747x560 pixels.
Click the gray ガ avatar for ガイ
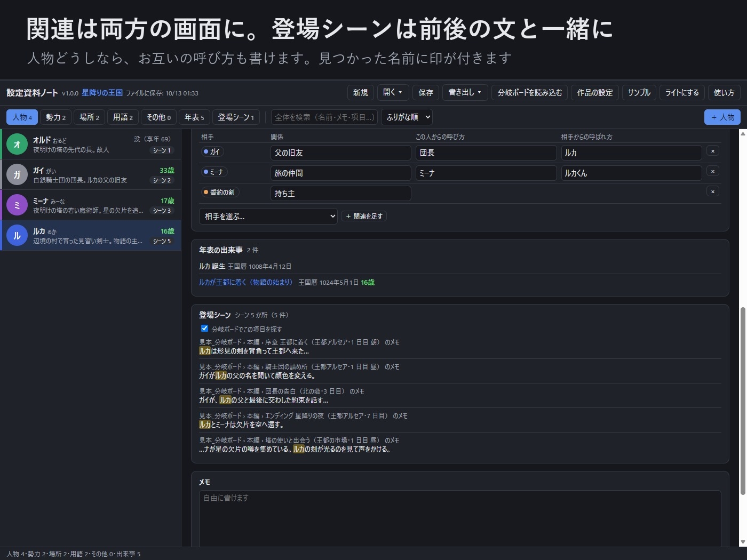[17, 174]
